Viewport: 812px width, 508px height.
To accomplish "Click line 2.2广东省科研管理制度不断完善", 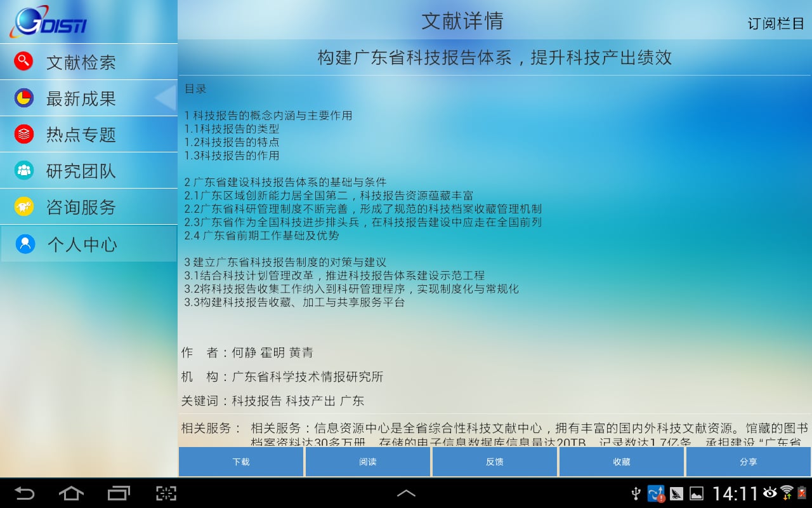I will click(x=363, y=209).
